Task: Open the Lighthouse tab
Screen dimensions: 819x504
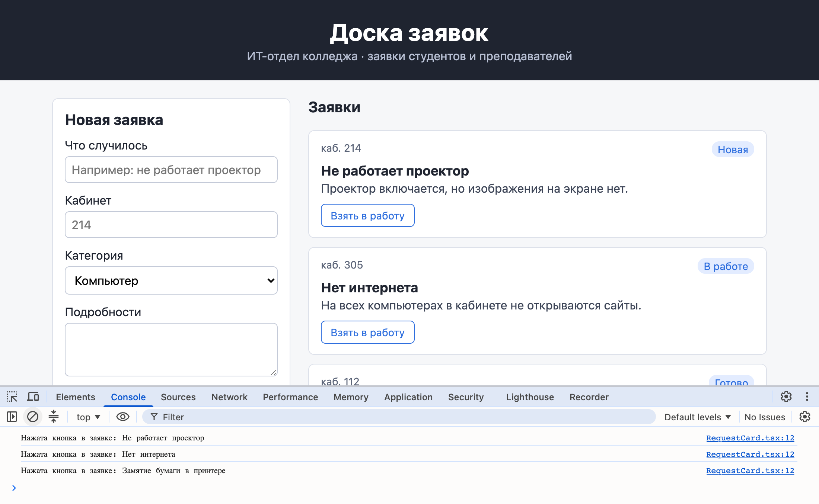Action: pyautogui.click(x=530, y=397)
